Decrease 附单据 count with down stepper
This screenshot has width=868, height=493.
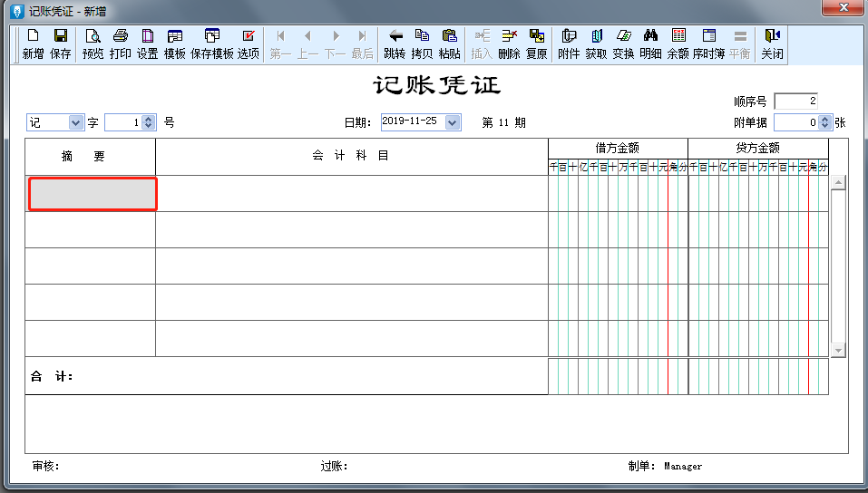(x=824, y=126)
